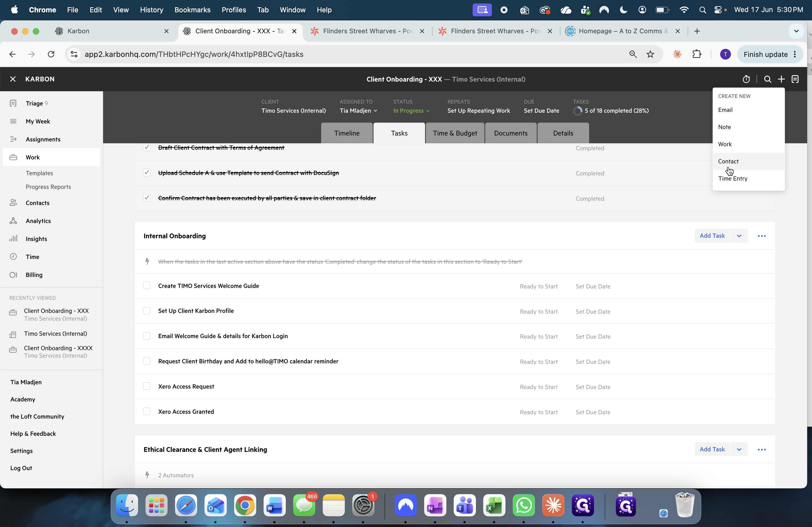The image size is (812, 527).
Task: Open the Assigned To Tia Mladjen dropdown
Action: 358,111
